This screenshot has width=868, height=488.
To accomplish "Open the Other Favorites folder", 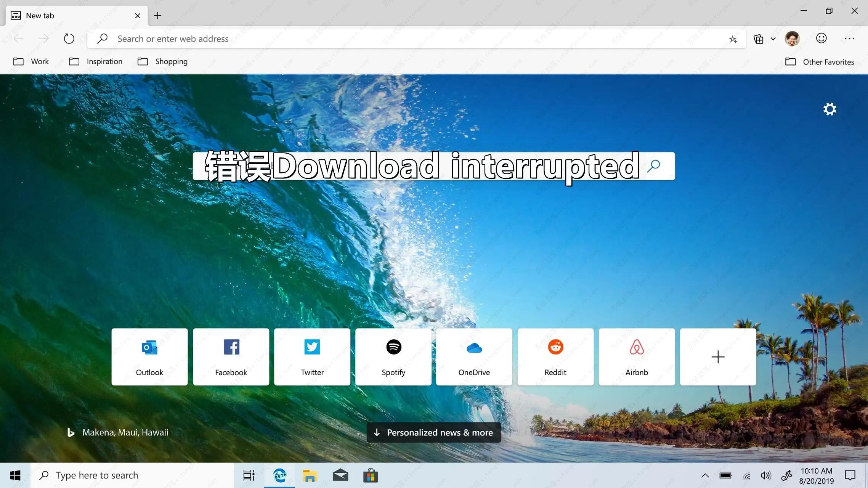I will pos(820,62).
